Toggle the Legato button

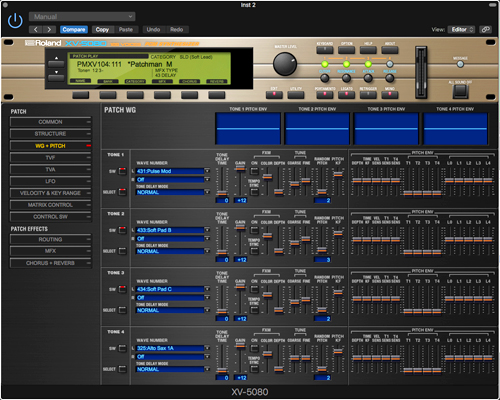tap(346, 95)
